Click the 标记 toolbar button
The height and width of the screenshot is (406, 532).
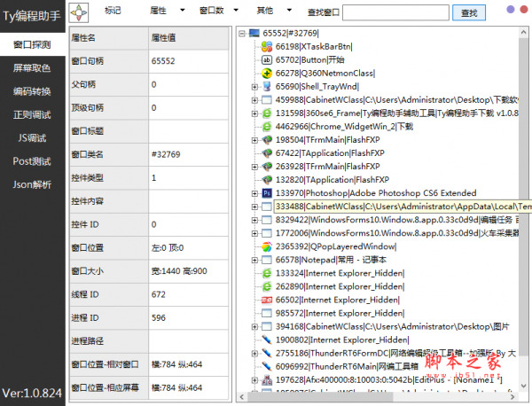tap(113, 11)
